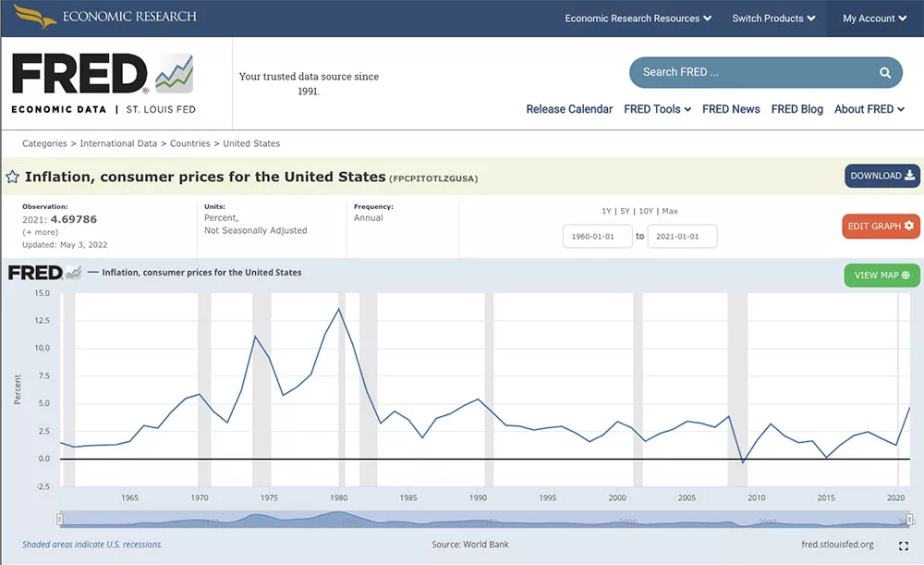The image size is (924, 565).
Task: Click the recession shading note
Action: 91,545
